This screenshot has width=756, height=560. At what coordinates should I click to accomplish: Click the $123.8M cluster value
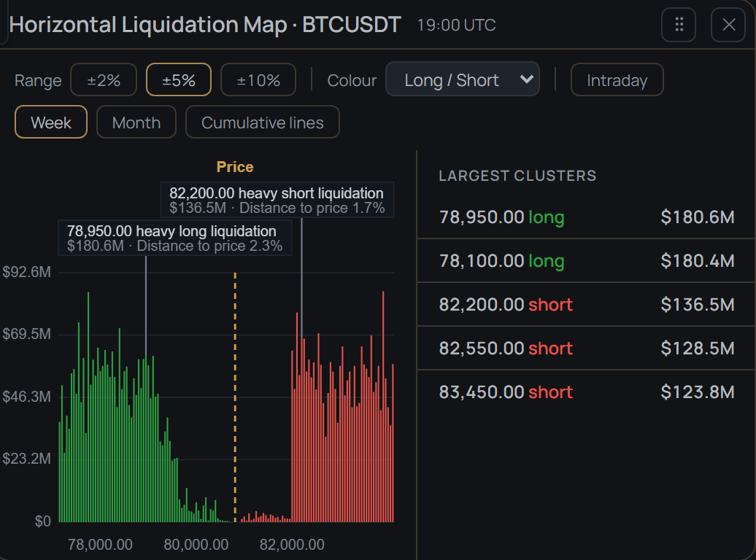click(x=697, y=392)
